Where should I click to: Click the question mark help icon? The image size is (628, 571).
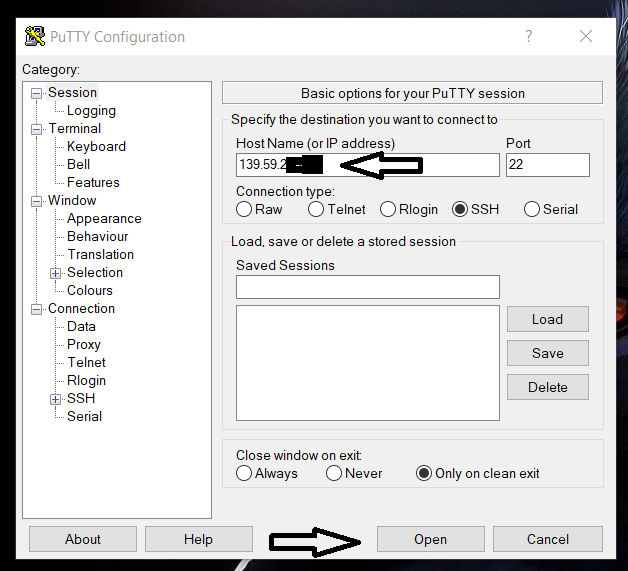click(x=529, y=36)
